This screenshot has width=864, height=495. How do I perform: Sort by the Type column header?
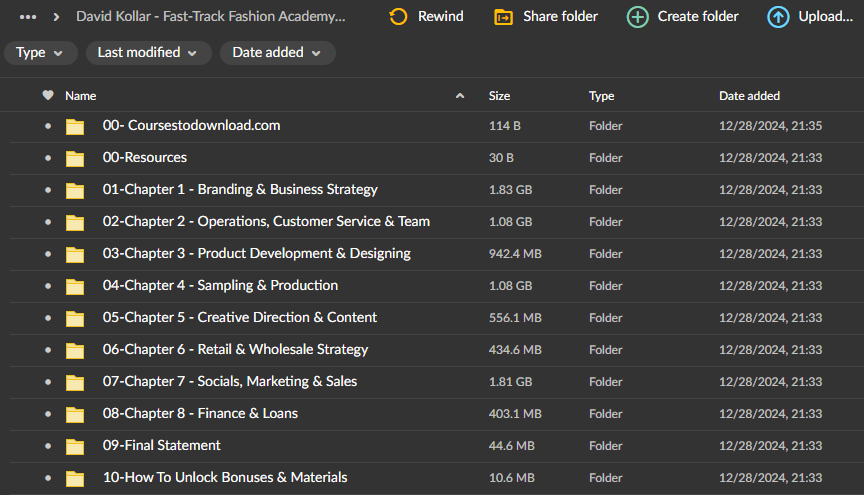coord(601,96)
